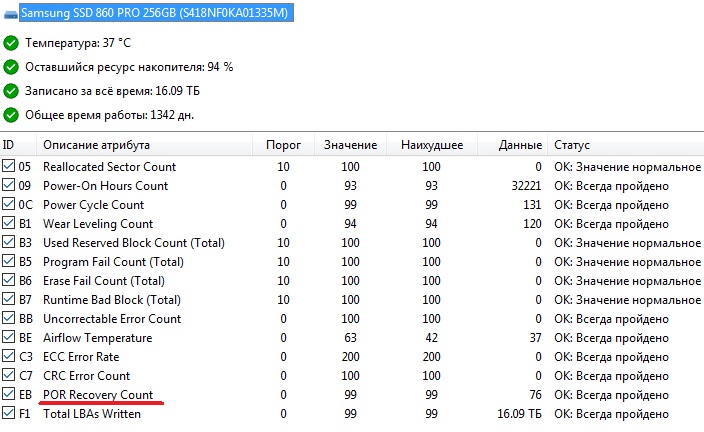Screen dimensions: 704x432
Task: Select the Runtime Bad Block (Total) text
Action: (x=112, y=300)
